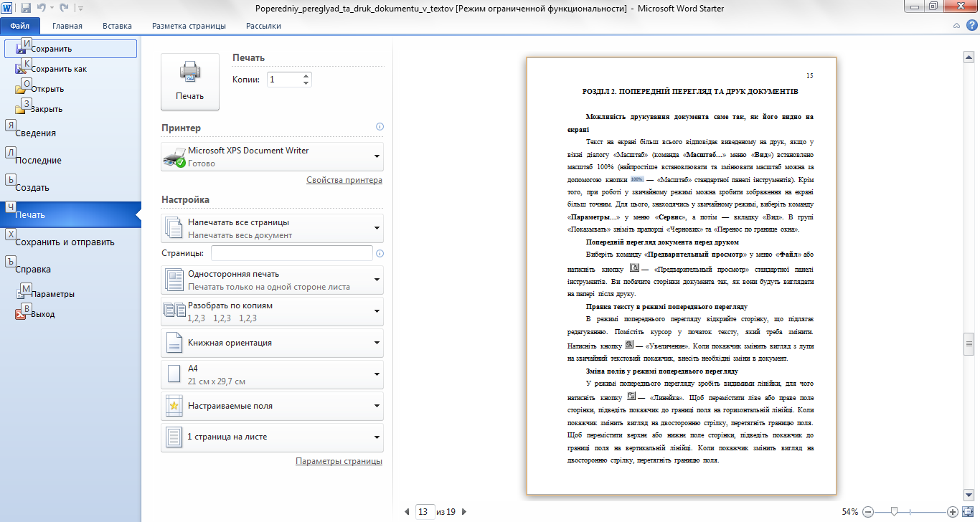
Task: Expand the Напечатать все страницы dropdown
Action: 273,228
